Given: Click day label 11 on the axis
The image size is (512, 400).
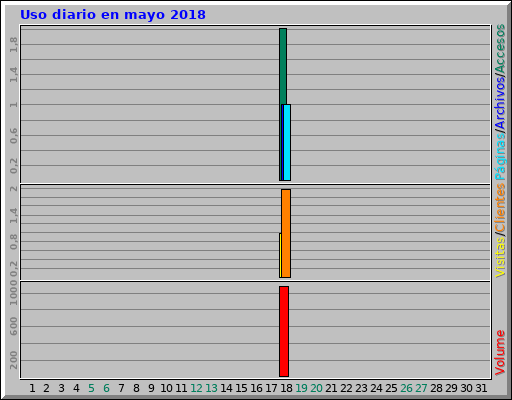Looking at the screenshot, I should [181, 388].
